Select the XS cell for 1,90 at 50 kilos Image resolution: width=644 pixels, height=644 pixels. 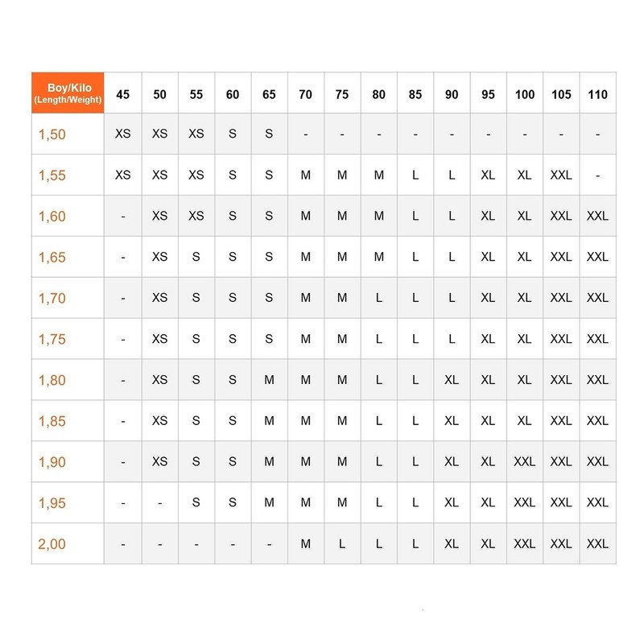(160, 461)
